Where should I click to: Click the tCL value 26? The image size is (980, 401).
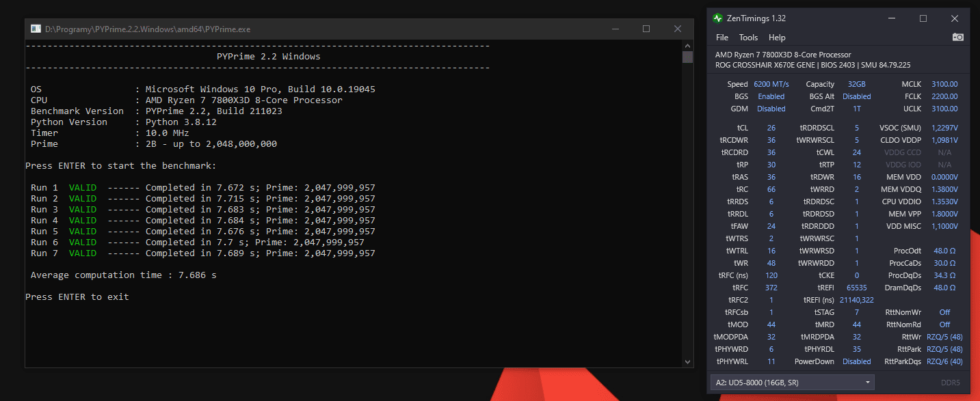point(771,128)
